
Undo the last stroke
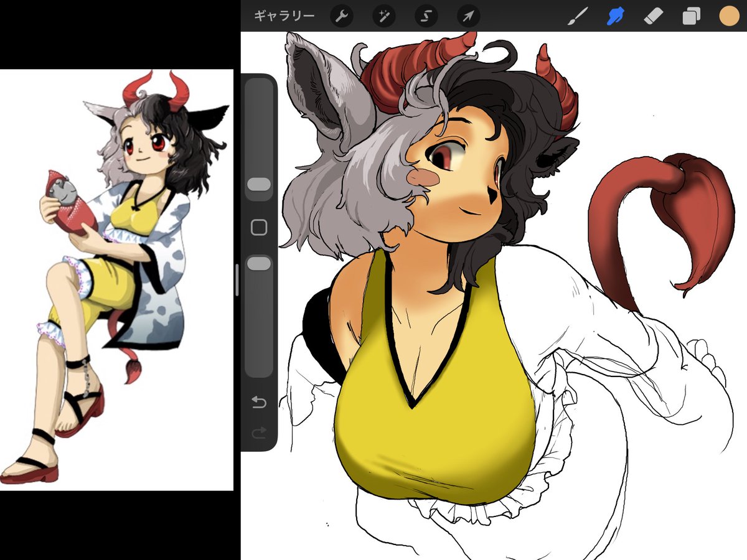click(x=259, y=403)
